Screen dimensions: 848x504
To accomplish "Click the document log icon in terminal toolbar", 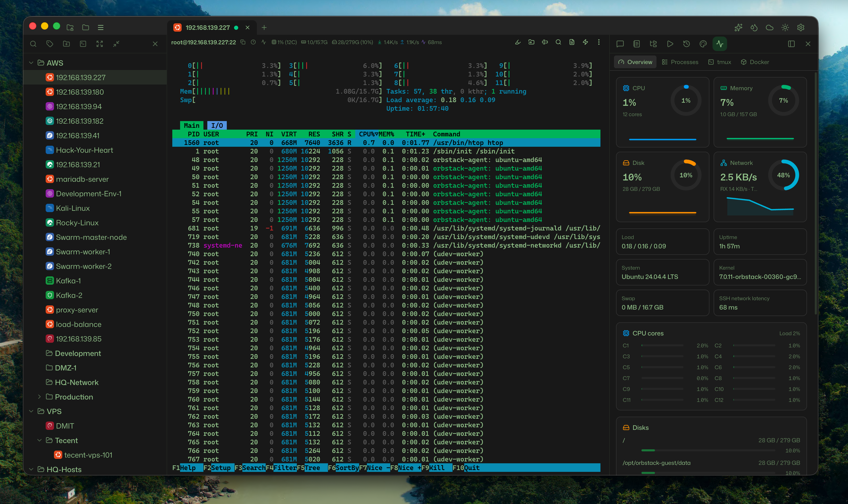I will [572, 42].
